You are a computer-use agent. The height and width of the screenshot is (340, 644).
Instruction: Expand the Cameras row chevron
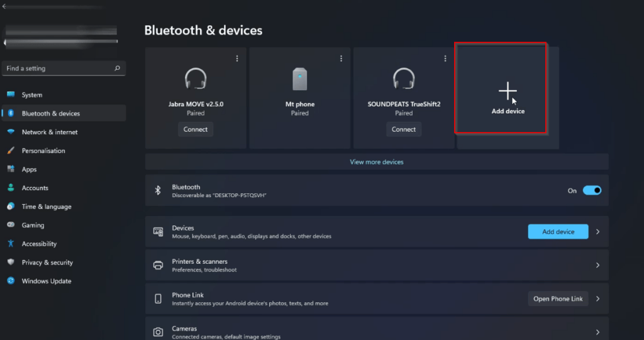pos(598,332)
